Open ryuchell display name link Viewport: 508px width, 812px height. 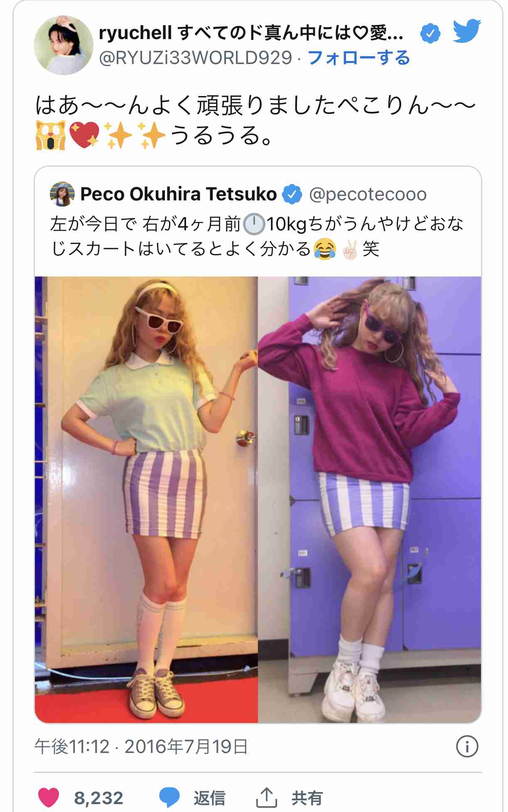(251, 33)
